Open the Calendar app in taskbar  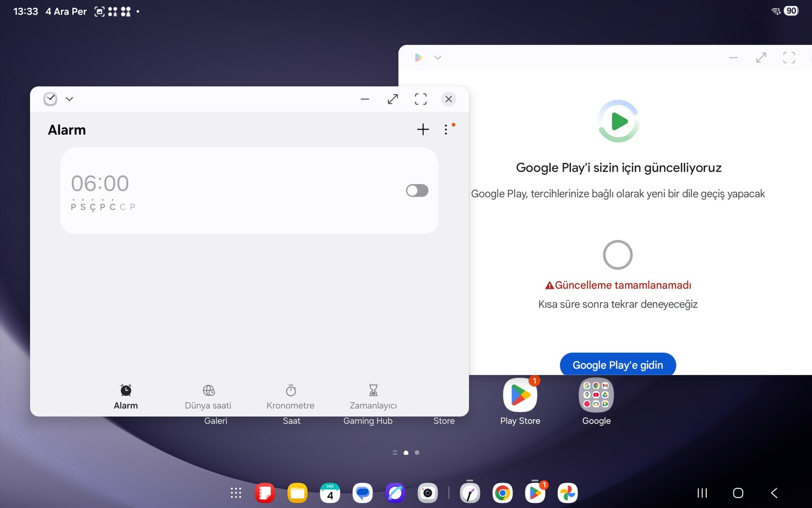(x=330, y=493)
